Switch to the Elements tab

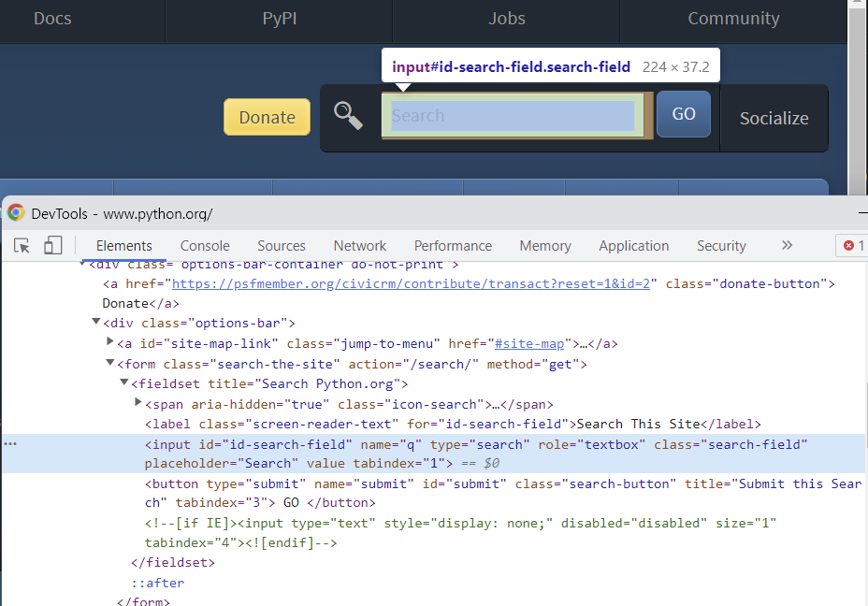(124, 245)
